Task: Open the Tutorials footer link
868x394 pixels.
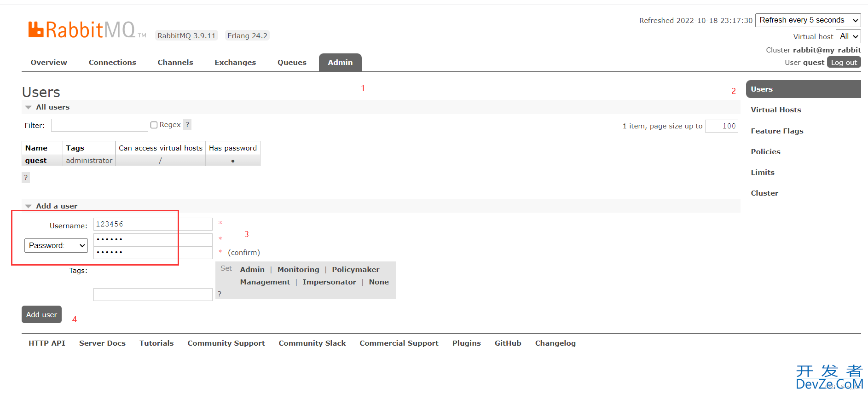Action: click(156, 343)
